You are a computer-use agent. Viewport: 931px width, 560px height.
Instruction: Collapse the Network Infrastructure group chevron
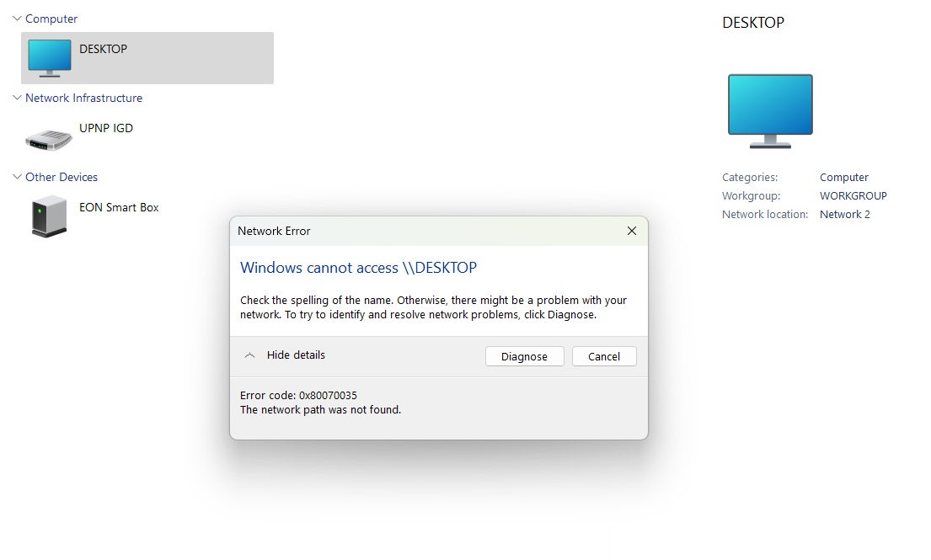(17, 98)
